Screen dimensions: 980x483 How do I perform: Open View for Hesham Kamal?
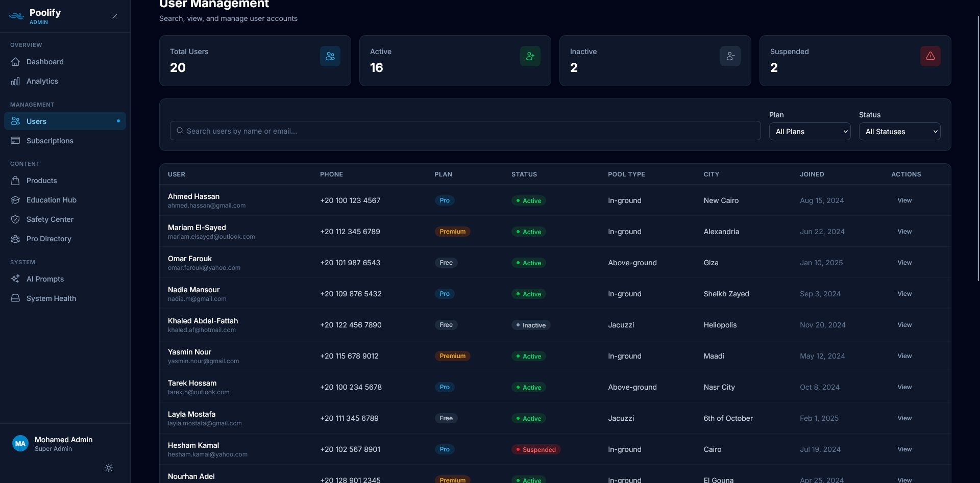(x=904, y=449)
